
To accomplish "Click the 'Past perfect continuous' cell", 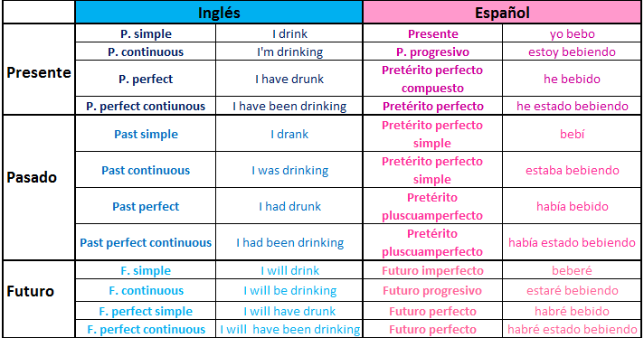I will (146, 242).
